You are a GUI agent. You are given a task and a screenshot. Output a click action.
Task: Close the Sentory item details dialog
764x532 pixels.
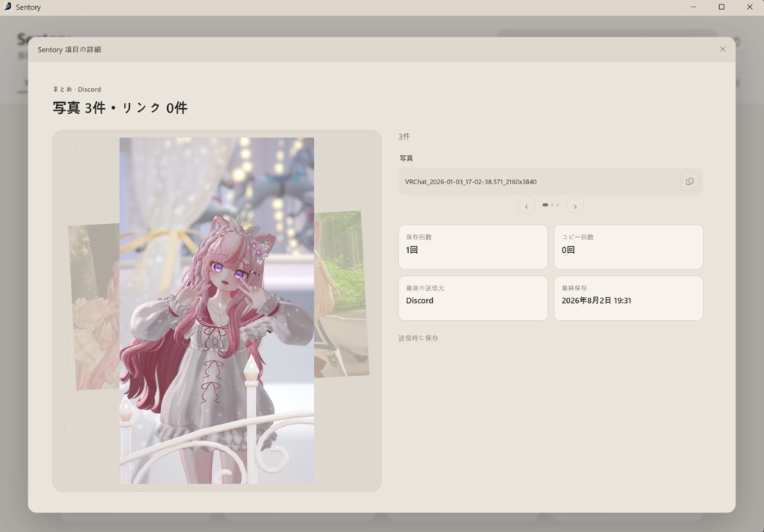pos(722,49)
